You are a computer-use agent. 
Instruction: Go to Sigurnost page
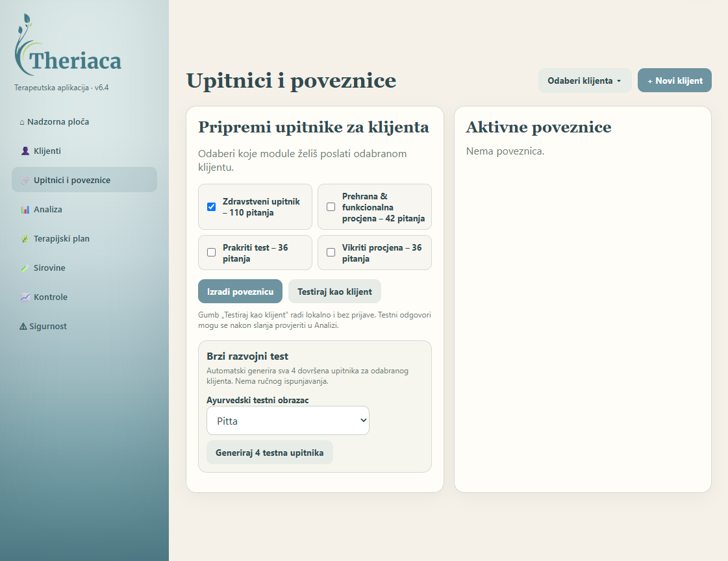click(84, 326)
